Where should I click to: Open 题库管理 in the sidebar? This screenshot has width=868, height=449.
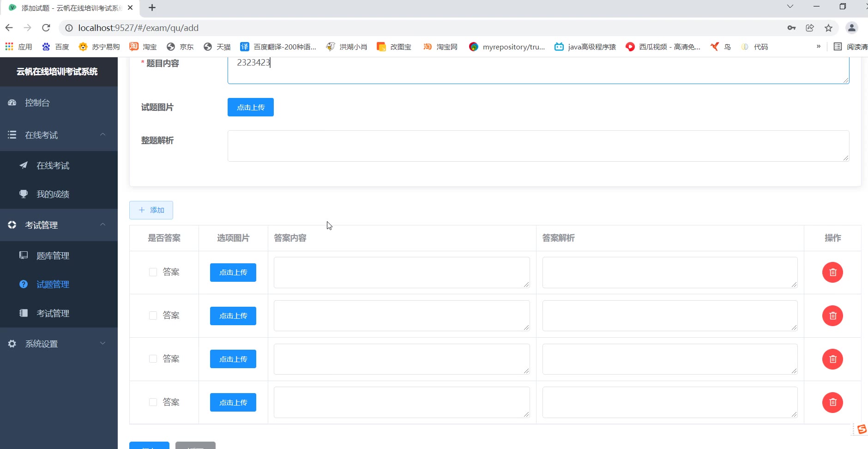point(53,255)
